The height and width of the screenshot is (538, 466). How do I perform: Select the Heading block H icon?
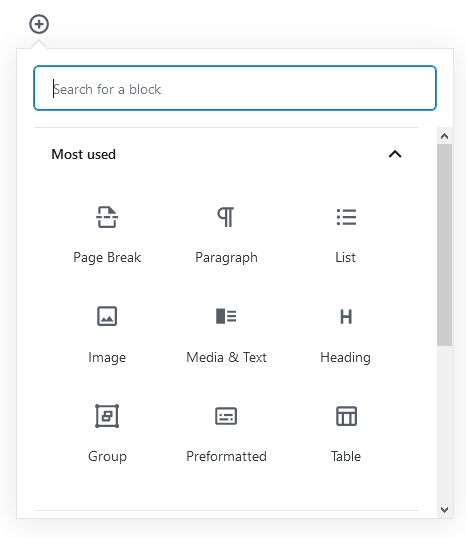pyautogui.click(x=346, y=317)
